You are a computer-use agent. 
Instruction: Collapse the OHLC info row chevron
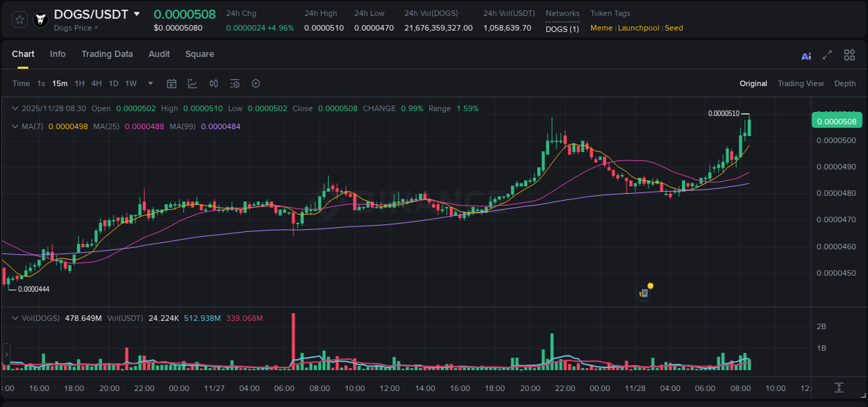point(15,108)
